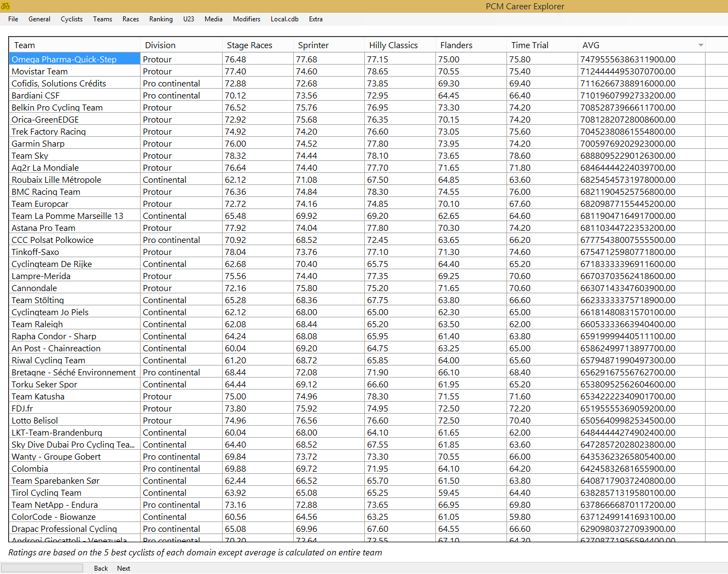
Task: Click the AVG column sort arrow
Action: tap(701, 45)
